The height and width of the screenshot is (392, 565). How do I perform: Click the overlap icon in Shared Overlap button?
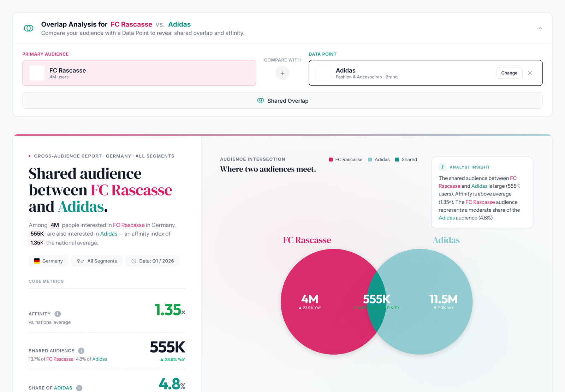click(x=261, y=101)
